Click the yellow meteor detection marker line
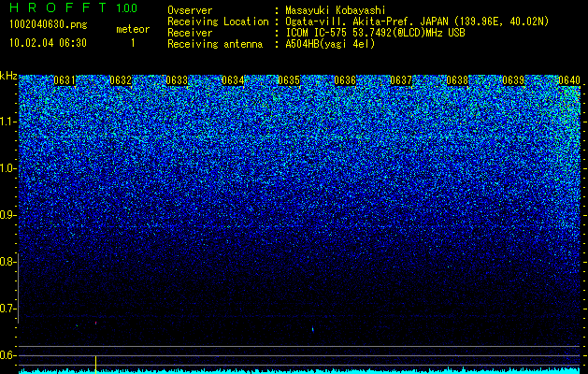The height and width of the screenshot is (374, 588). pyautogui.click(x=95, y=365)
